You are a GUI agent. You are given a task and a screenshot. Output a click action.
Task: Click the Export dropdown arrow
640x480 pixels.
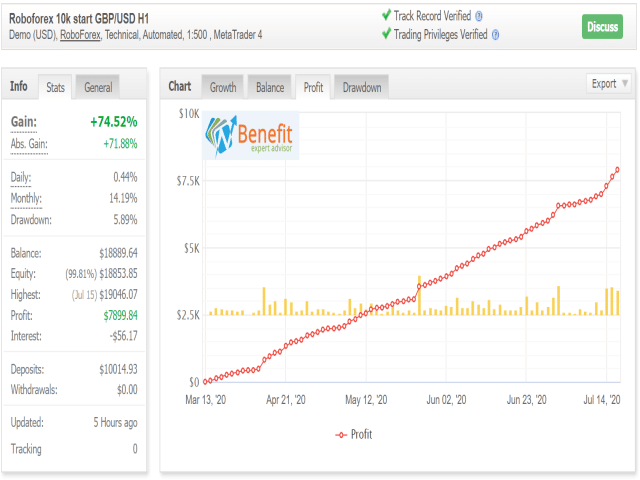coord(624,84)
